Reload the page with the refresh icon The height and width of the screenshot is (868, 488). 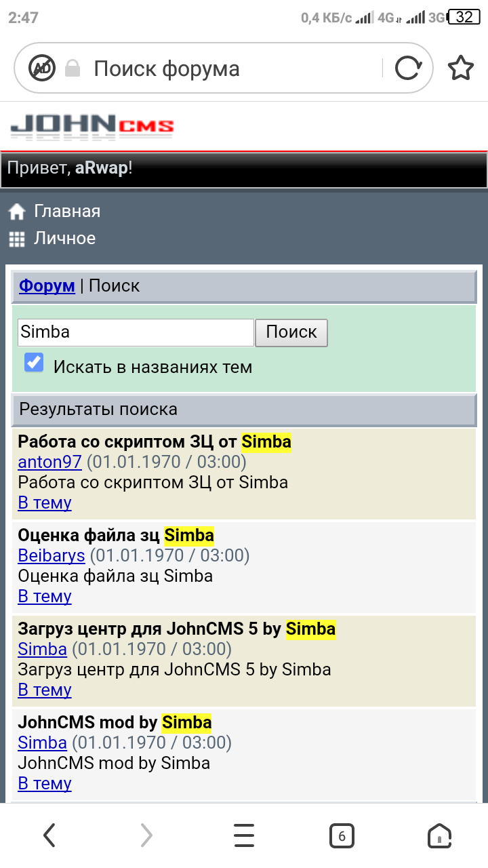(x=407, y=68)
